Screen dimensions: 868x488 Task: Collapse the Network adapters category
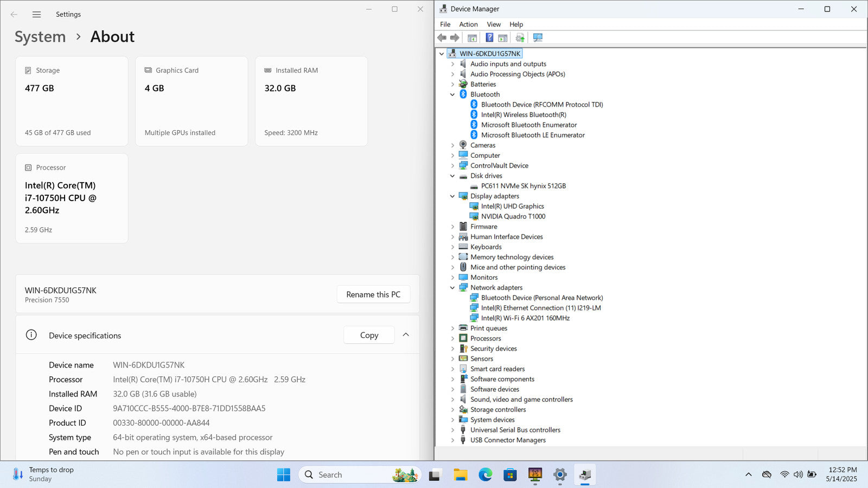click(x=452, y=288)
